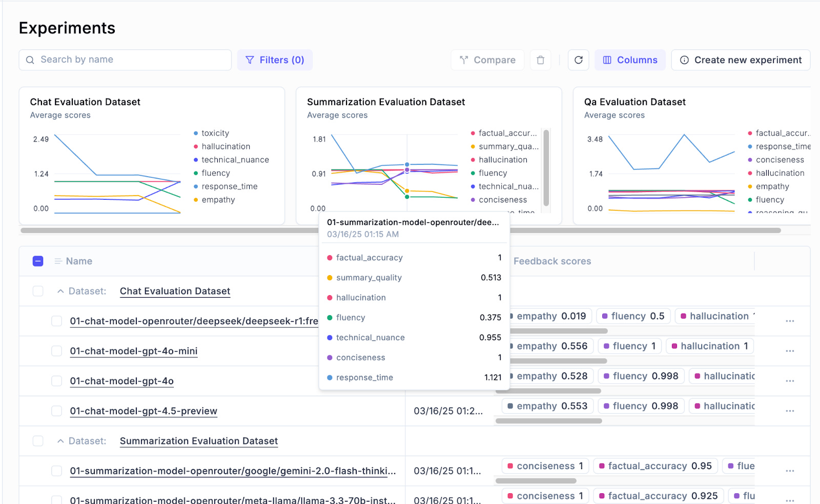Open row menu for gemini-2.0-flash-thinking experiment

[790, 471]
